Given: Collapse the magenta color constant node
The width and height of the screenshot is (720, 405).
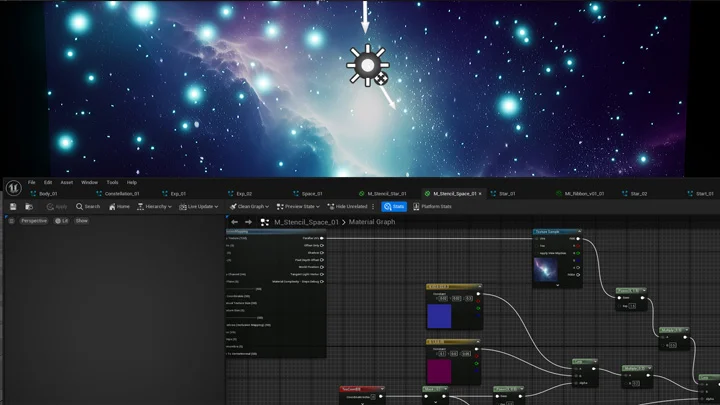Looking at the screenshot, I should click(x=477, y=342).
